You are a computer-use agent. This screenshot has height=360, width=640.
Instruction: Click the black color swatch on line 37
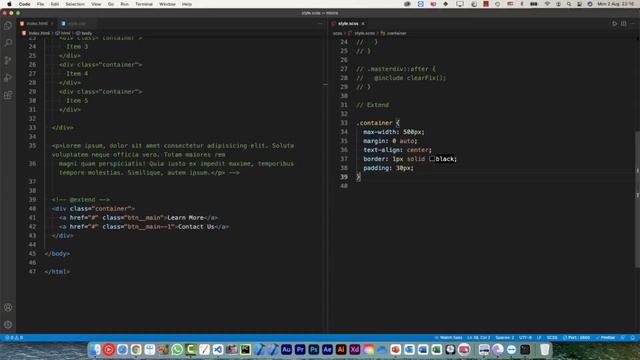(x=432, y=159)
